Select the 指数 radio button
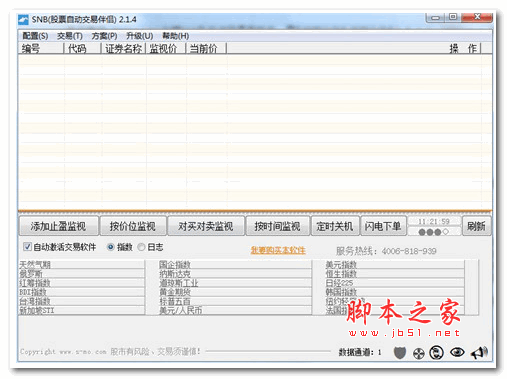507x379 pixels. (111, 247)
